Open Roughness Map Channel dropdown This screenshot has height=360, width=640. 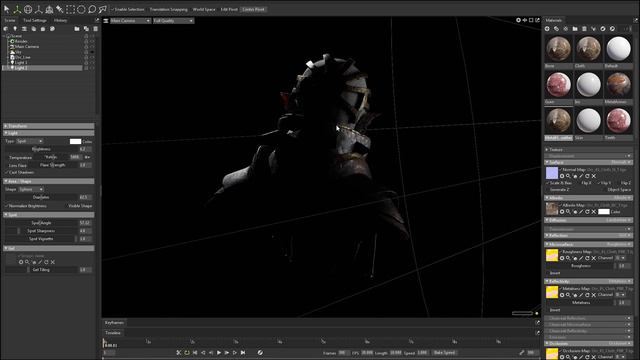[x=620, y=258]
